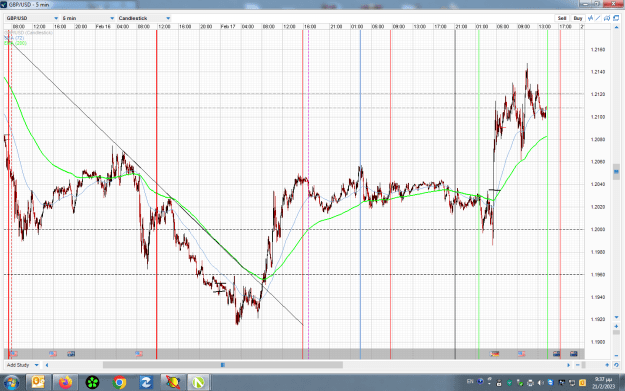This screenshot has height=391, width=625.
Task: Click the horizontal time scrollbar thumb
Action: pos(223,365)
